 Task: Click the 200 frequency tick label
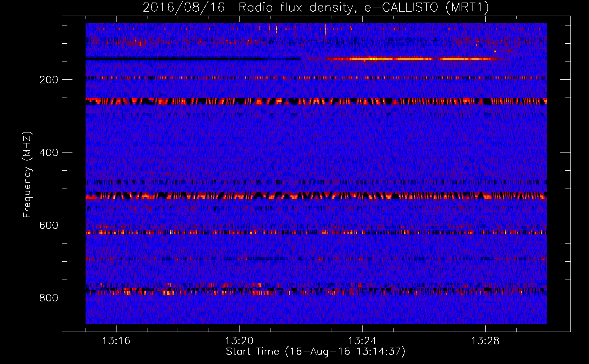click(x=49, y=80)
